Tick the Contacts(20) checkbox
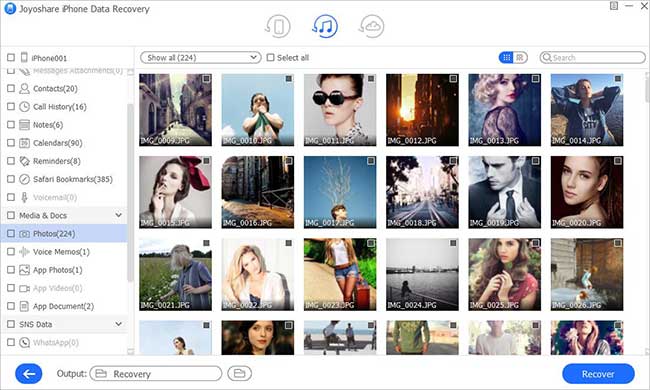The image size is (650, 390). click(11, 88)
